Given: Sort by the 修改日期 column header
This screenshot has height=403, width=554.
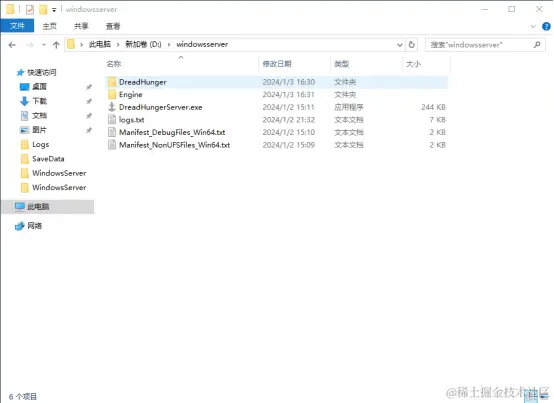Looking at the screenshot, I should coord(277,64).
